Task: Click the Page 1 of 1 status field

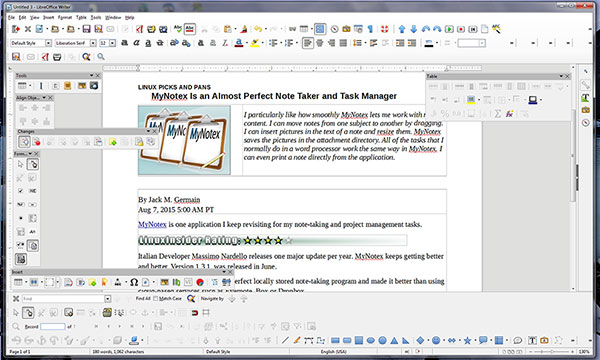Action: [x=20, y=352]
